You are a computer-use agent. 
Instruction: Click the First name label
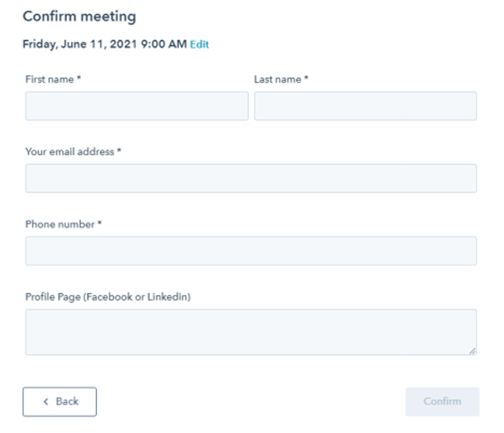[50, 80]
